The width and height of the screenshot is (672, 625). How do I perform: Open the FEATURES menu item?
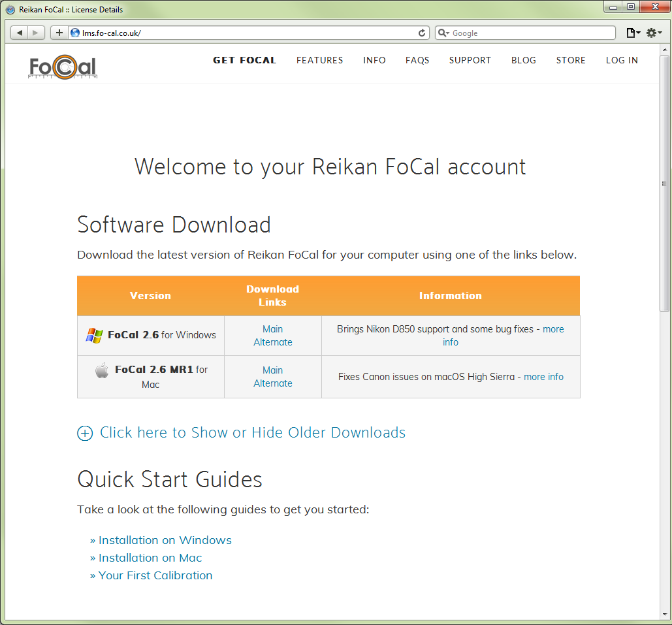(x=320, y=61)
